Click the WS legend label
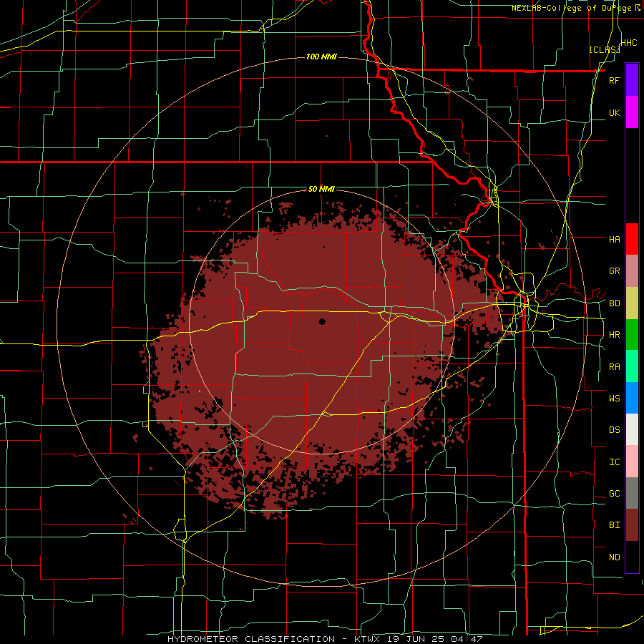The image size is (644, 644). coord(614,399)
